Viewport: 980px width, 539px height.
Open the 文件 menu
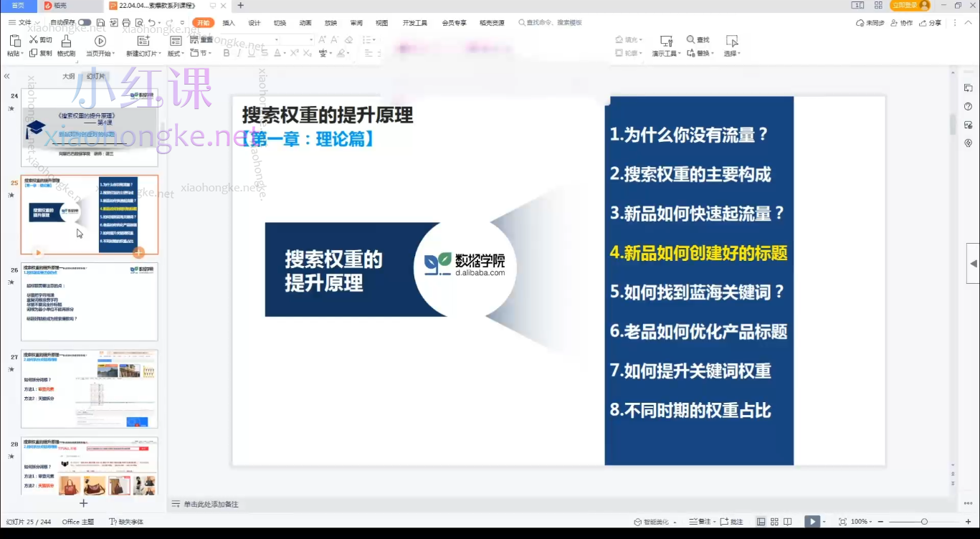pyautogui.click(x=23, y=22)
